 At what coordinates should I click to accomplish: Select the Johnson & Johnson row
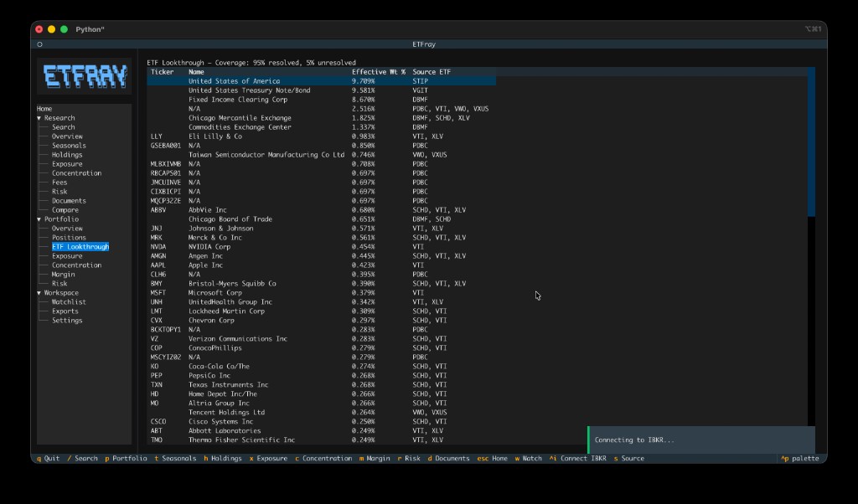pyautogui.click(x=321, y=229)
